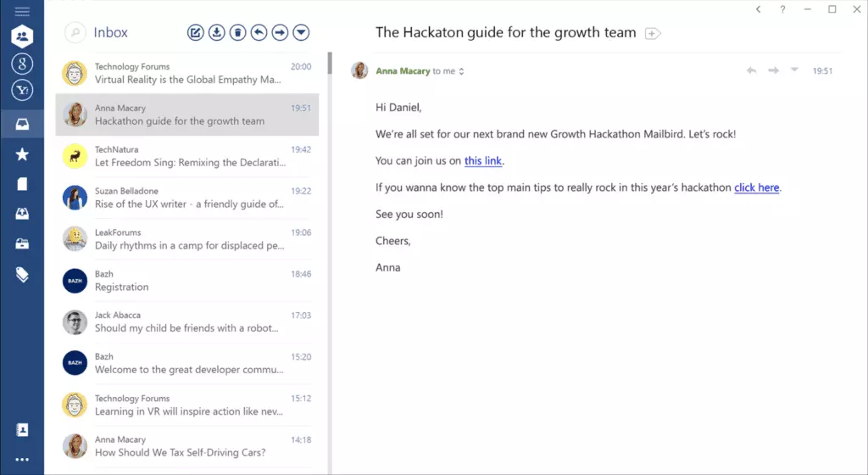Open the Tax Self-Driving Cars email
Screen dimensions: 868x475
click(187, 446)
